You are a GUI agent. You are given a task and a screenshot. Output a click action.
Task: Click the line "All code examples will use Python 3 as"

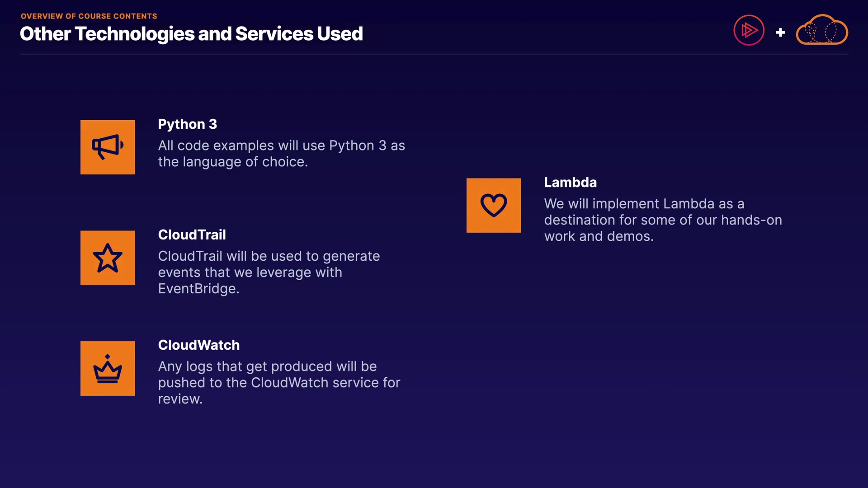(x=281, y=145)
